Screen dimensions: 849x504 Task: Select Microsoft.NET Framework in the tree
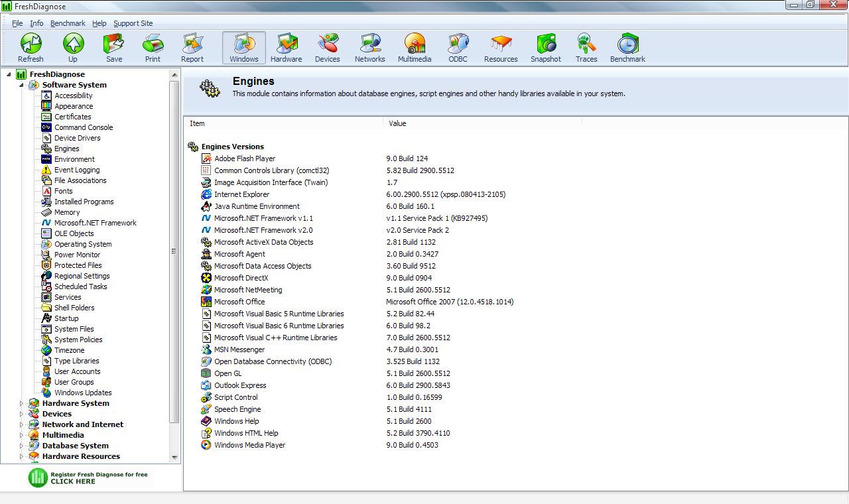96,223
